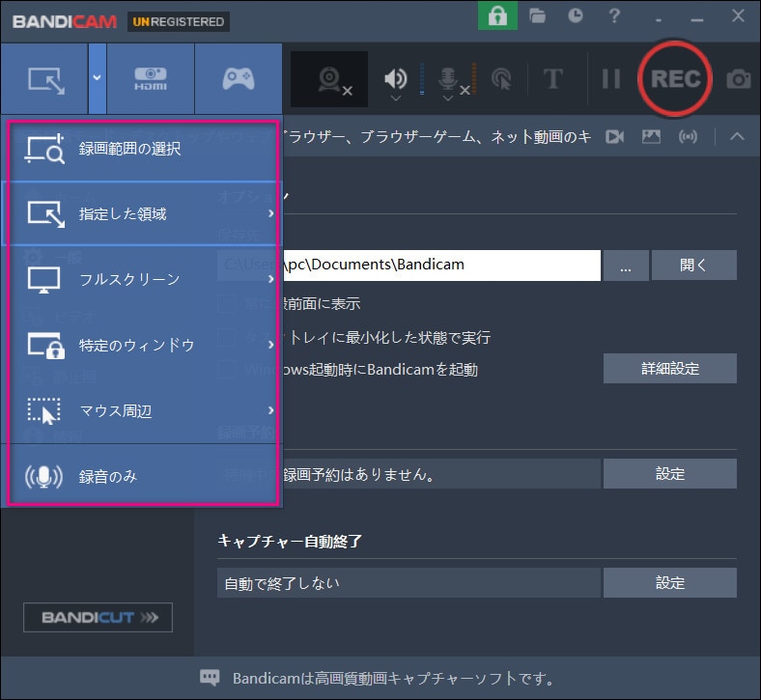Toggle the text overlay T icon
The width and height of the screenshot is (761, 700).
tap(552, 78)
